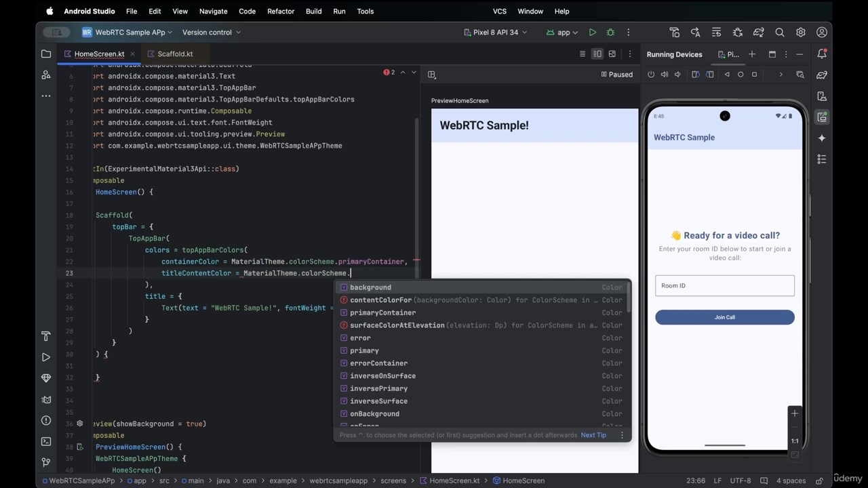Switch editor to Design only view
Viewport: 868px width, 488px height.
coord(612,54)
